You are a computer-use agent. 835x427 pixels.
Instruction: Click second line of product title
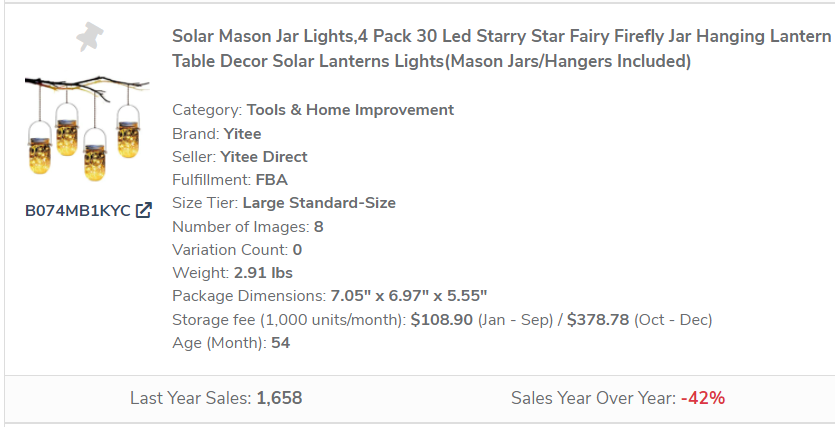tap(431, 62)
